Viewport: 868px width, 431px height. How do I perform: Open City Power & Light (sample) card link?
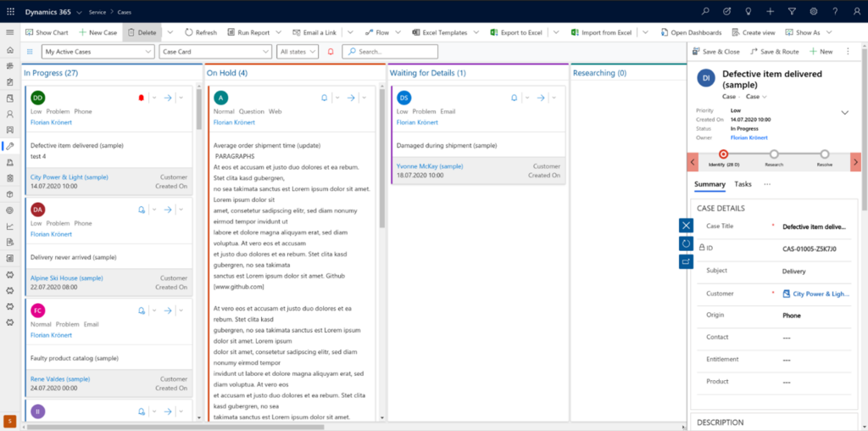70,177
